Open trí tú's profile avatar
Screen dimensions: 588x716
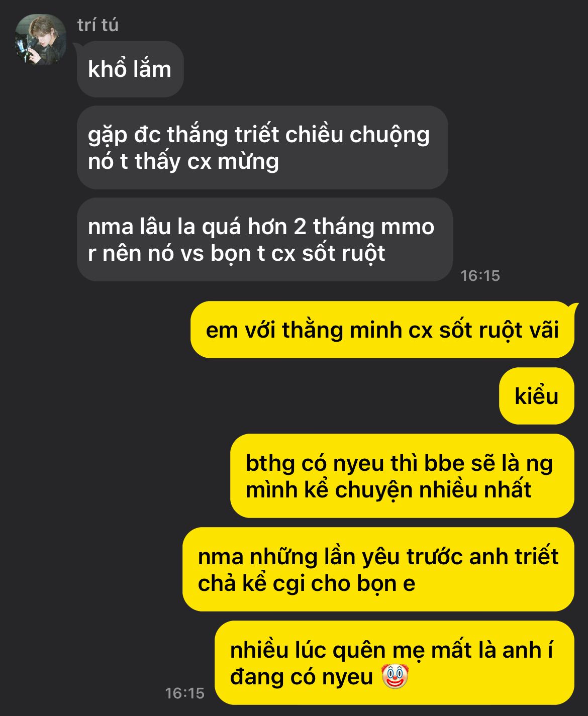[x=41, y=40]
